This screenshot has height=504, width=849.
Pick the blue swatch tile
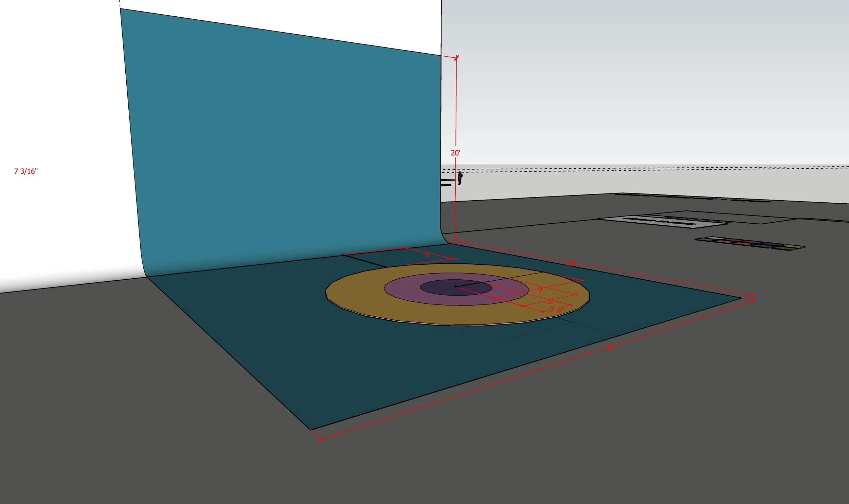pyautogui.click(x=705, y=240)
